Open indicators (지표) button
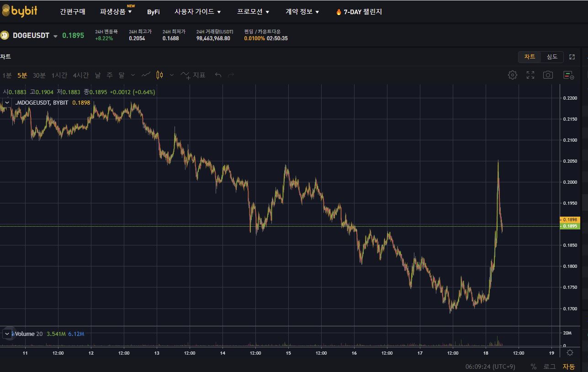Screen dimensions: 588x372 (193, 75)
